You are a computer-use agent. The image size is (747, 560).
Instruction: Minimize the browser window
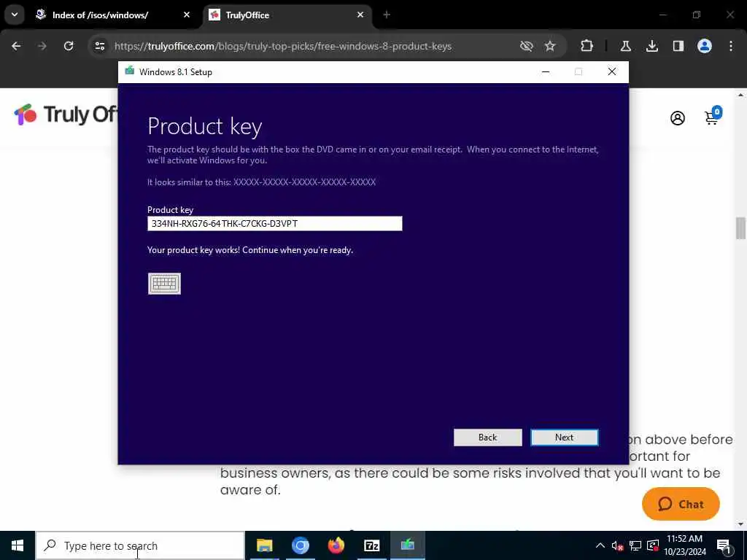point(662,15)
